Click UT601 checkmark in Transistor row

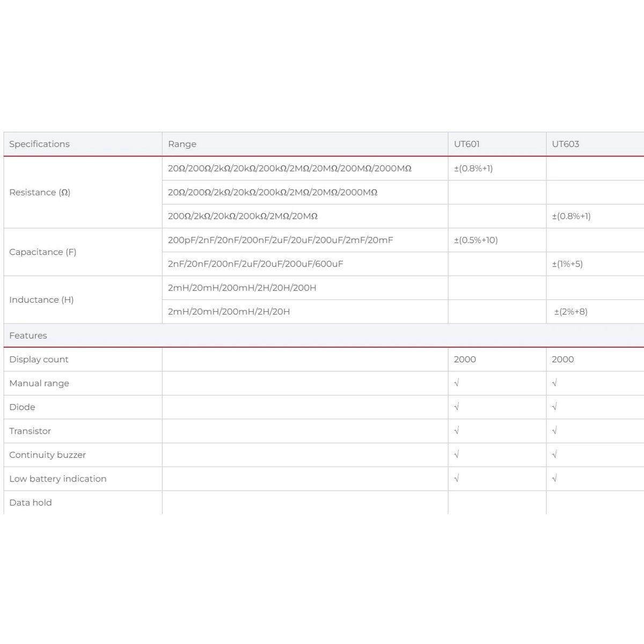pos(457,431)
